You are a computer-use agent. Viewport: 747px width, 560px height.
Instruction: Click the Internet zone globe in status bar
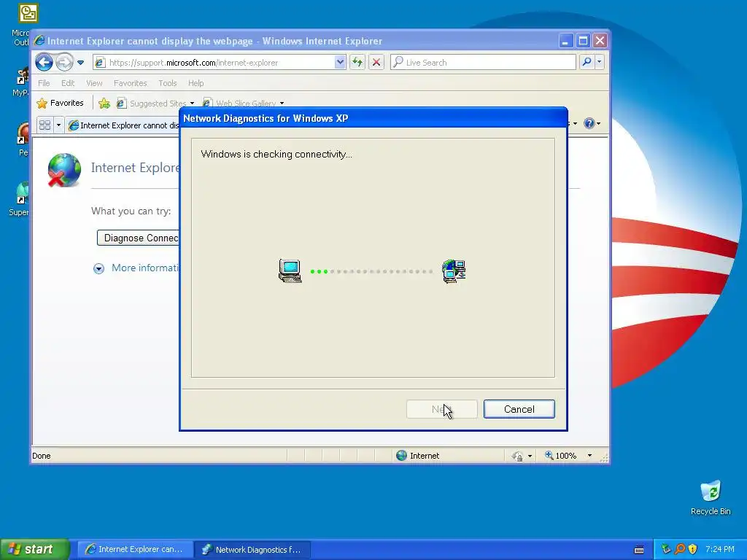point(402,456)
